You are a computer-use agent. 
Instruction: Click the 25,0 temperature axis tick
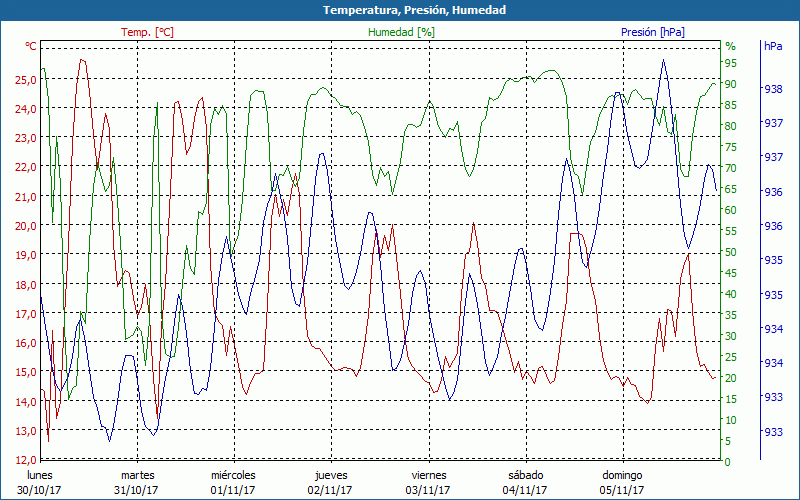(25, 80)
